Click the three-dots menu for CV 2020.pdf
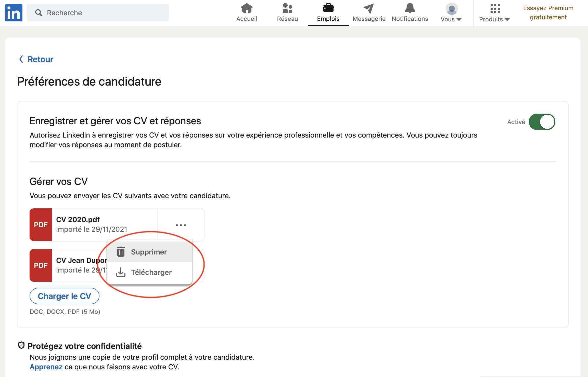Screen dimensions: 588x377 click(181, 225)
